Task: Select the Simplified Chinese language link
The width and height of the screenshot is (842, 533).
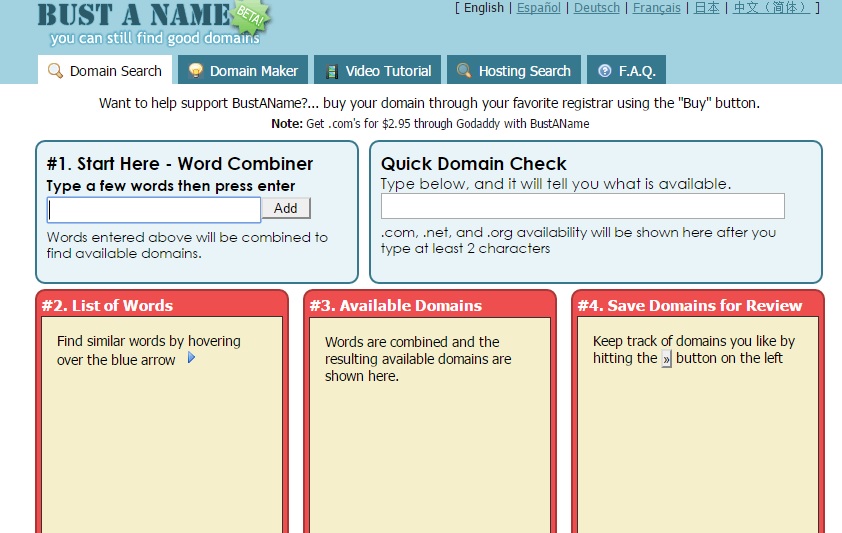Action: 771,8
